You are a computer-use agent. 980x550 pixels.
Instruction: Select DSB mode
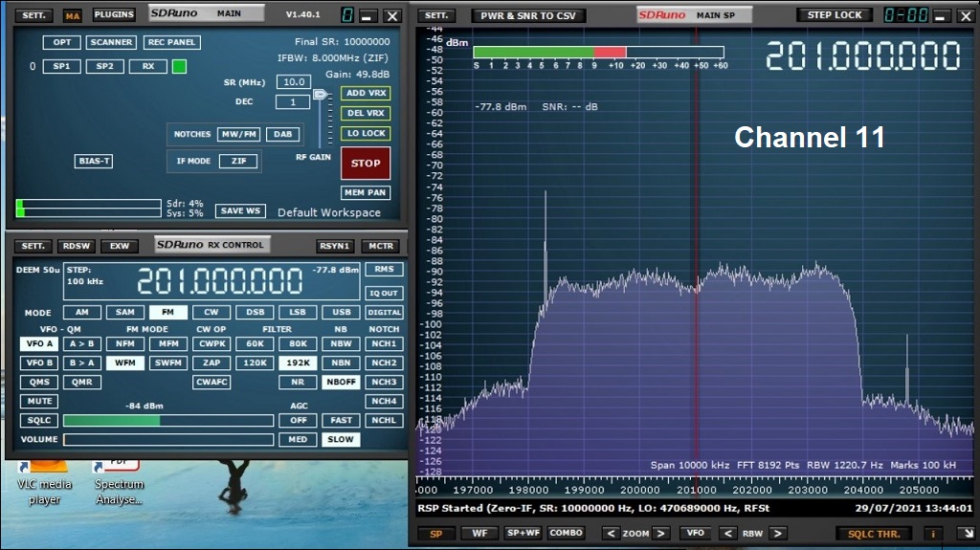(x=255, y=312)
